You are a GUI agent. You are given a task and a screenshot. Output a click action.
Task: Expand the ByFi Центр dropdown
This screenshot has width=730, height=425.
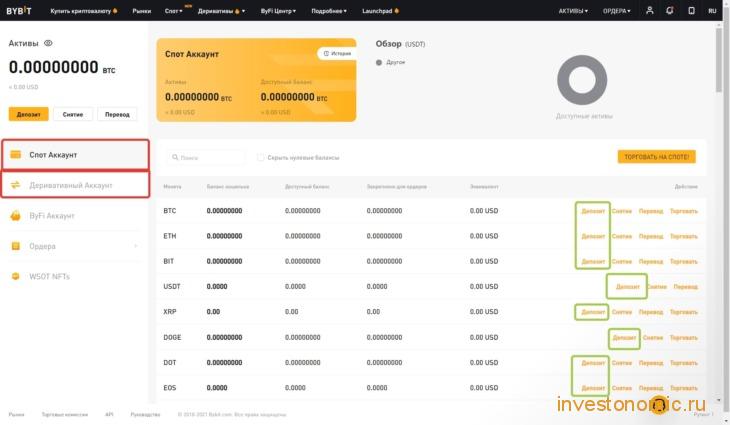click(278, 11)
